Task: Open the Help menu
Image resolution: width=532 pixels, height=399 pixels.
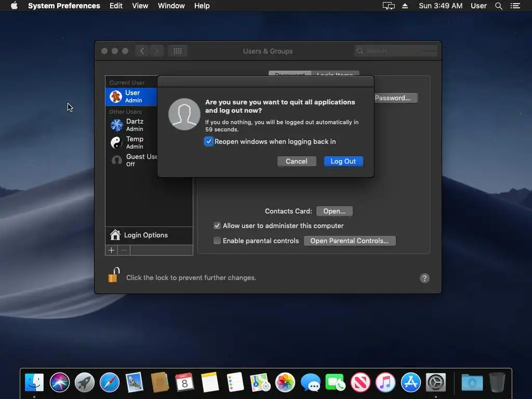Action: point(202,6)
